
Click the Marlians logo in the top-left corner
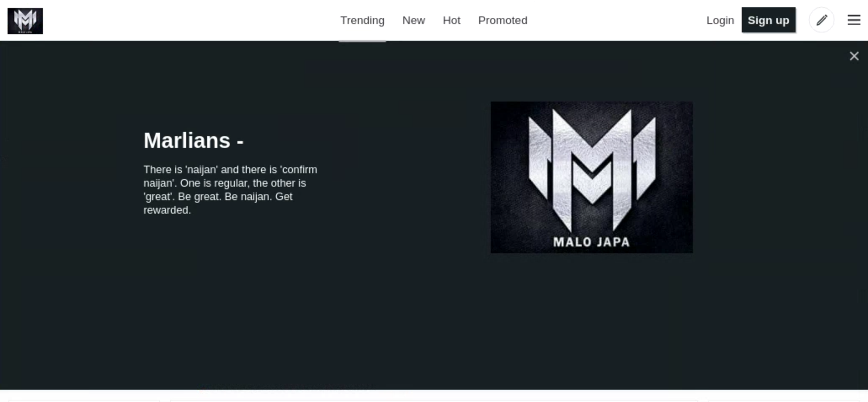pos(25,20)
